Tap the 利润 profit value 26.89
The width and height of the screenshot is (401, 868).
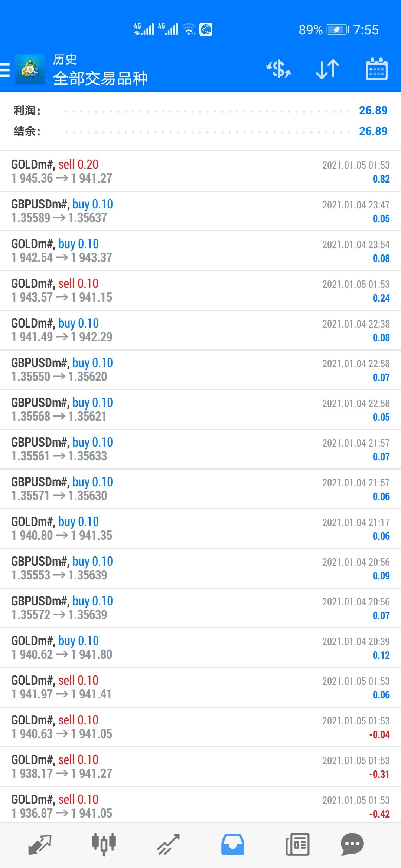(373, 110)
